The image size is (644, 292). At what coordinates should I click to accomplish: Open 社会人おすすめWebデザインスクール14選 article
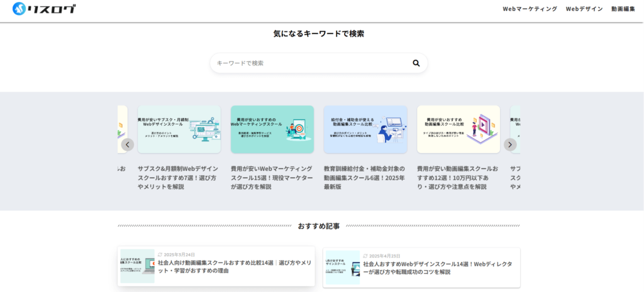437,268
